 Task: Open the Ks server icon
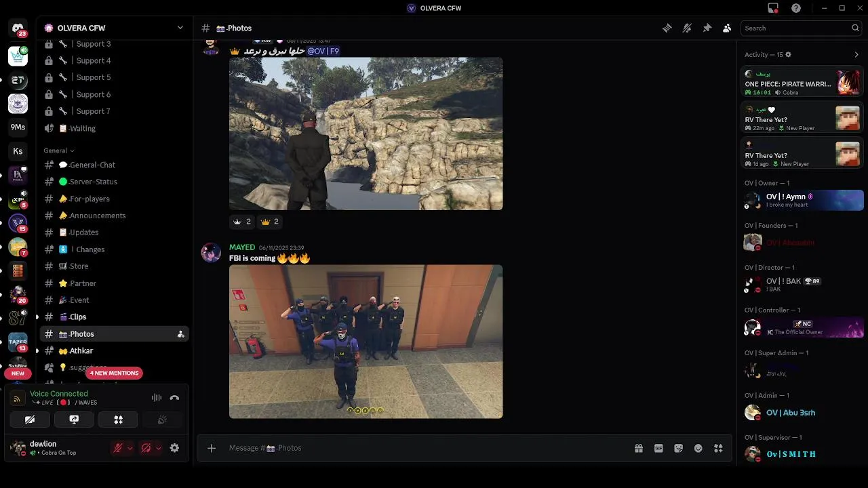(x=18, y=151)
